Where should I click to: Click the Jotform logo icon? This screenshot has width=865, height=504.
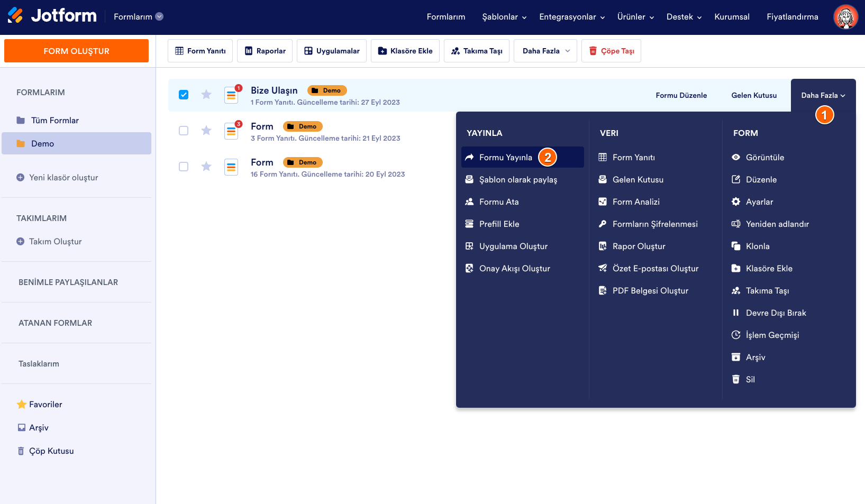(15, 16)
